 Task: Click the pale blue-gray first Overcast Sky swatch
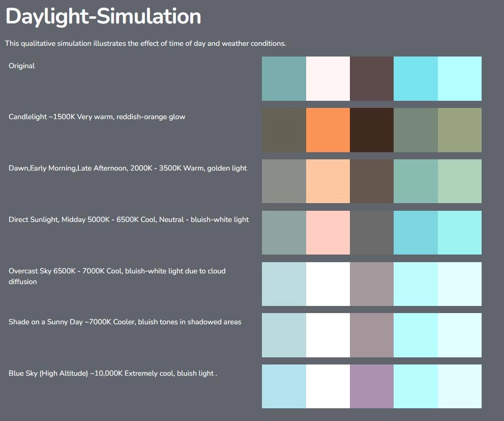(284, 284)
